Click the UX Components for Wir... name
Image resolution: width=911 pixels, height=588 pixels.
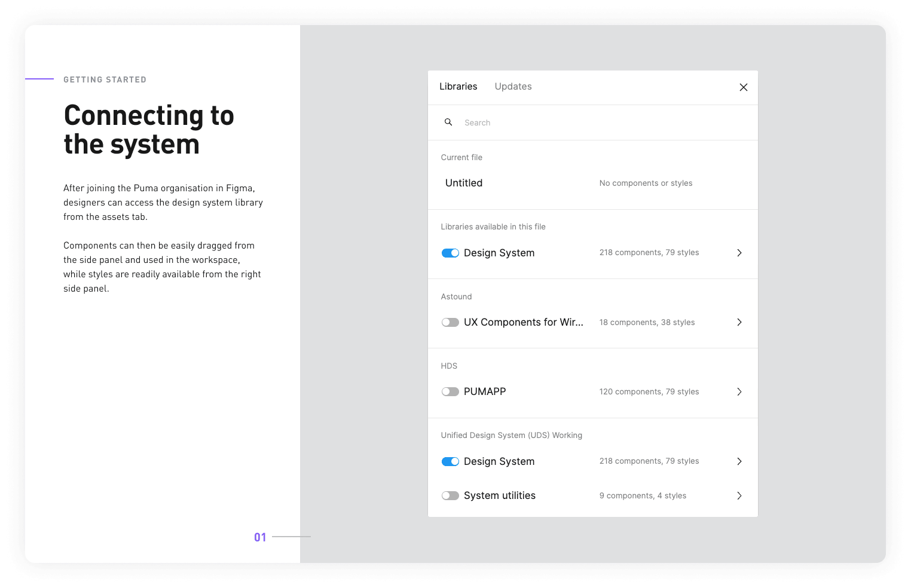click(x=524, y=322)
